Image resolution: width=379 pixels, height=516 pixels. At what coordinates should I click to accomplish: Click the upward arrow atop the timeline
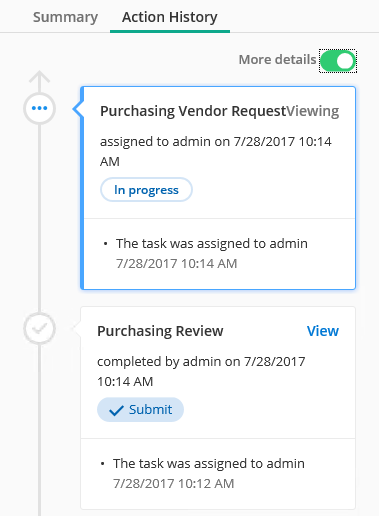coord(39,78)
